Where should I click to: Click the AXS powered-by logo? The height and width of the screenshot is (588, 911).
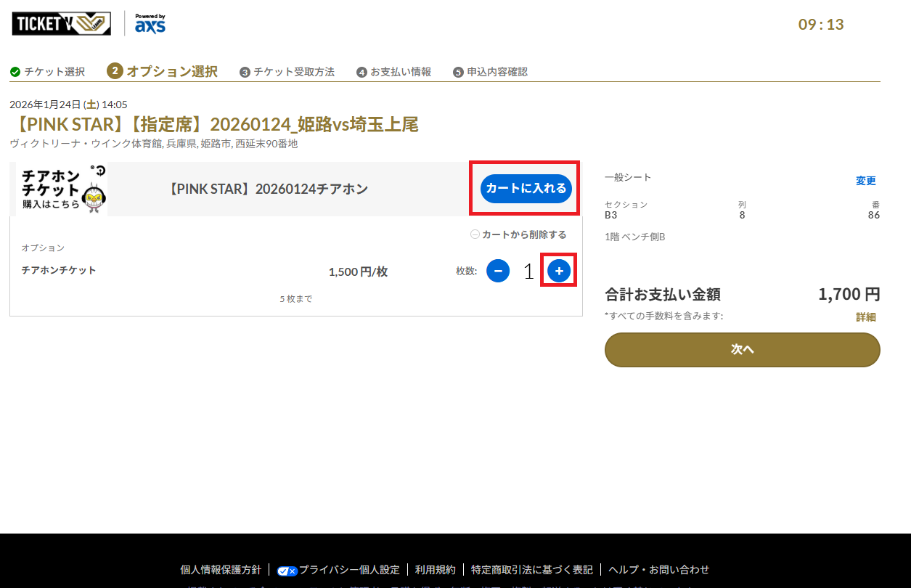[x=150, y=24]
